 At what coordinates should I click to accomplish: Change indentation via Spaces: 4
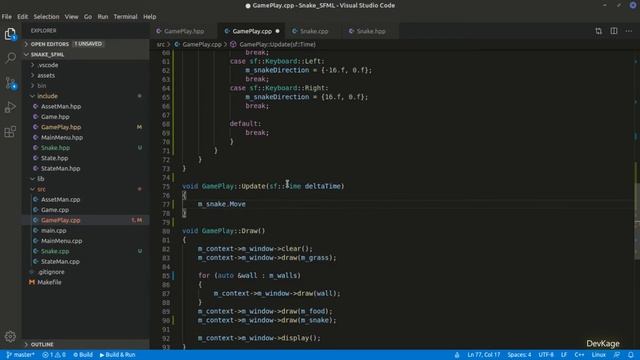519,355
